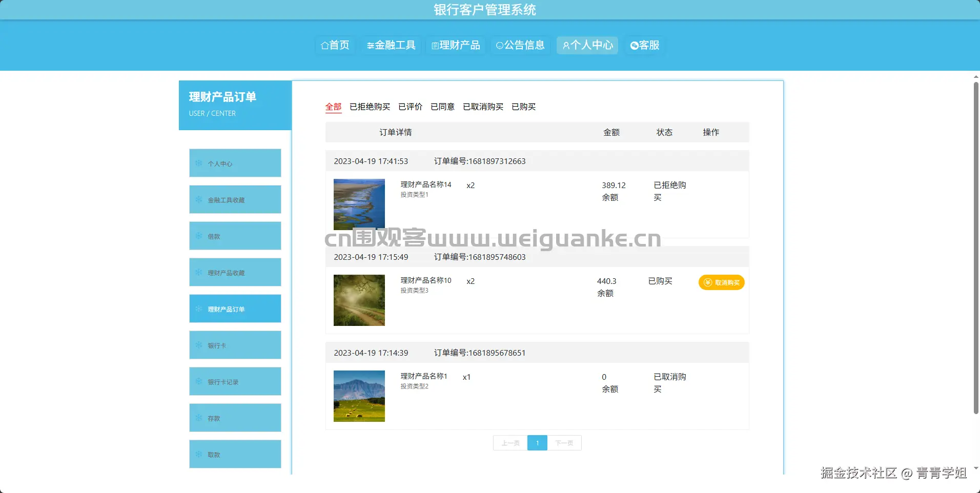Click snowflake icon next to sidebar 个人中心
980x493 pixels.
click(199, 163)
